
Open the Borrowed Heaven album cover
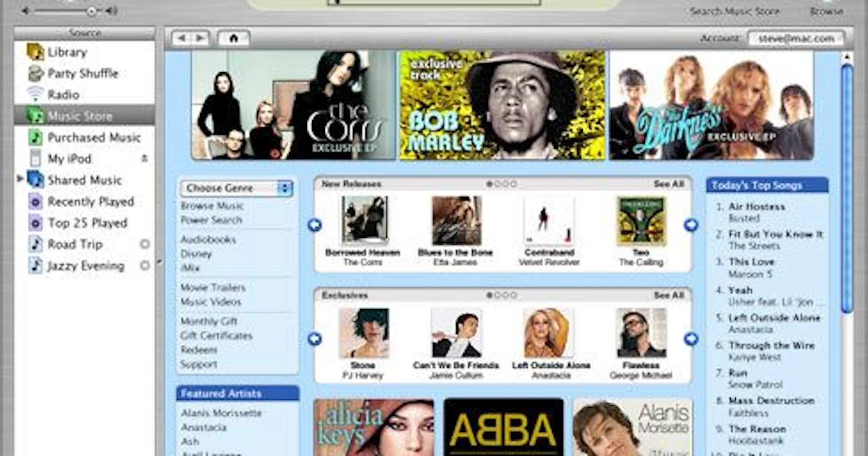pos(365,220)
